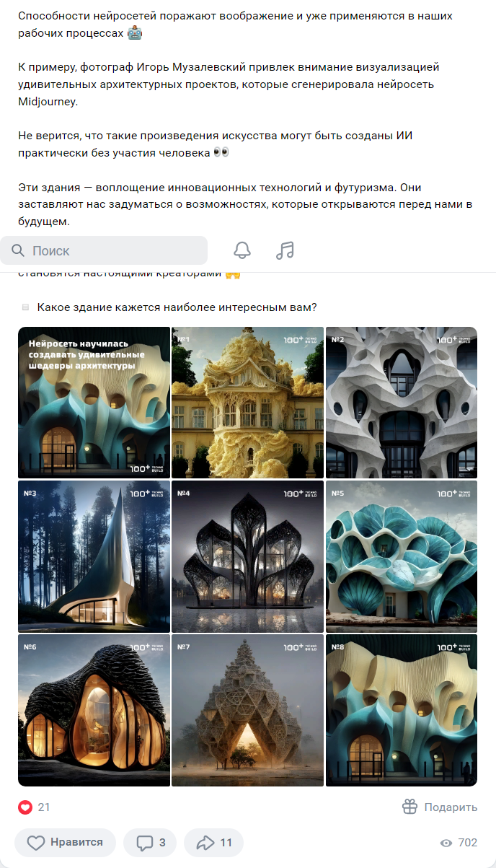Click the poll icon before the question

[25, 307]
